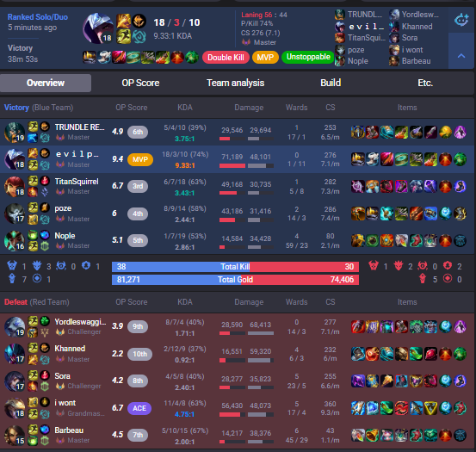This screenshot has width=476, height=452.
Task: Click the first summoner spell in match summary
Action: (124, 21)
